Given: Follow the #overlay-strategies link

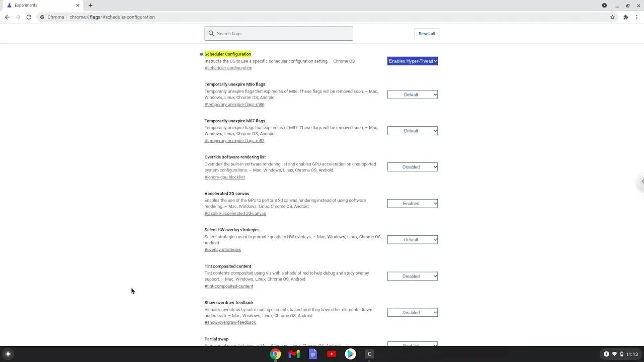Looking at the screenshot, I should [x=223, y=250].
